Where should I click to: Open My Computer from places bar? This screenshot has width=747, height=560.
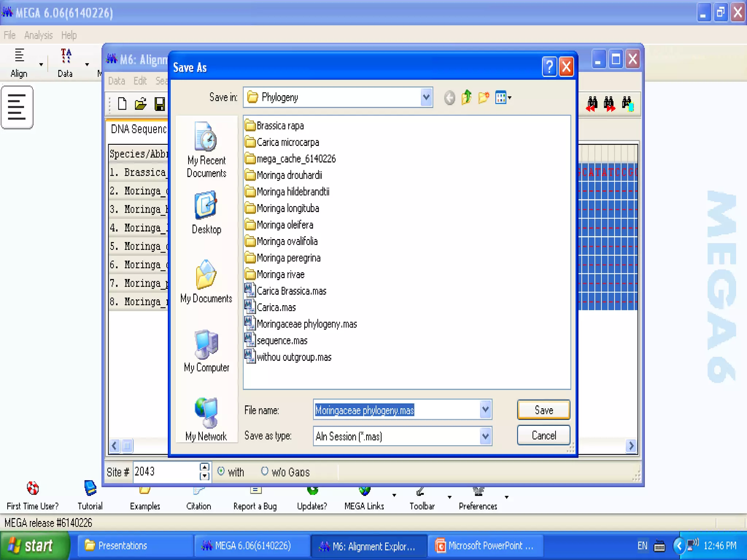(x=206, y=350)
